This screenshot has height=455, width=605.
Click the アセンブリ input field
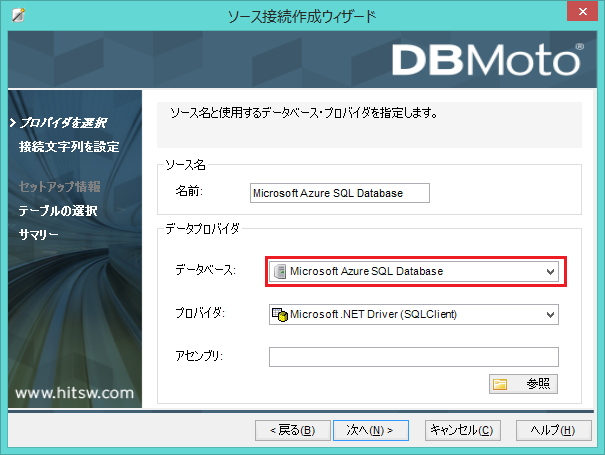(414, 357)
